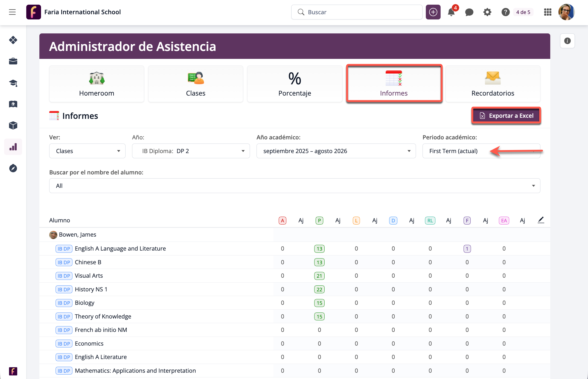Click the Exportar a Excel button

506,116
